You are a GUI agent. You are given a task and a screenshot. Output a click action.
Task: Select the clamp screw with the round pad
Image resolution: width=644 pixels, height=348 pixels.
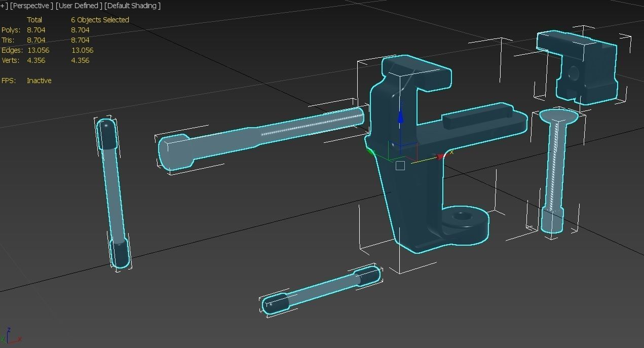pyautogui.click(x=555, y=172)
